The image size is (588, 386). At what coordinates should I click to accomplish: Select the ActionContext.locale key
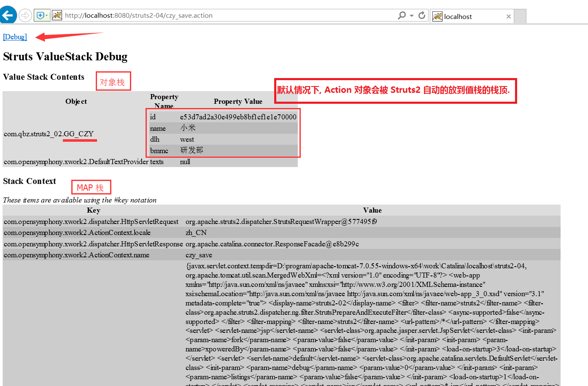(x=77, y=232)
